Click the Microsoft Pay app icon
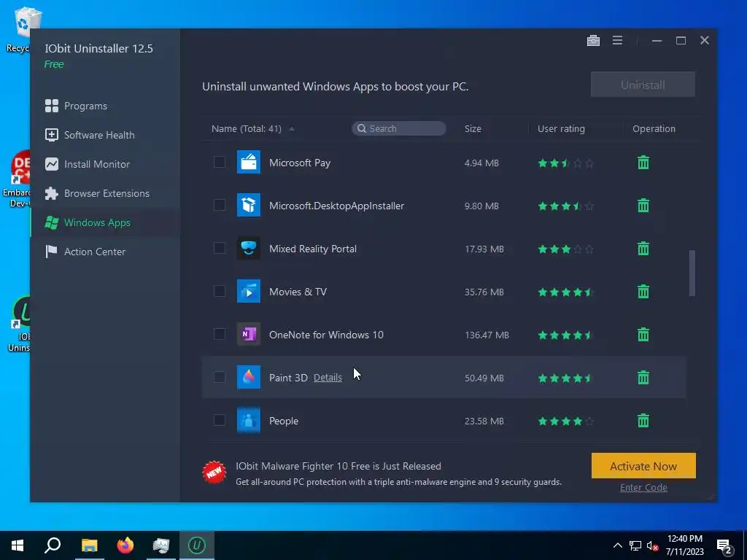Image resolution: width=747 pixels, height=560 pixels. click(x=249, y=163)
